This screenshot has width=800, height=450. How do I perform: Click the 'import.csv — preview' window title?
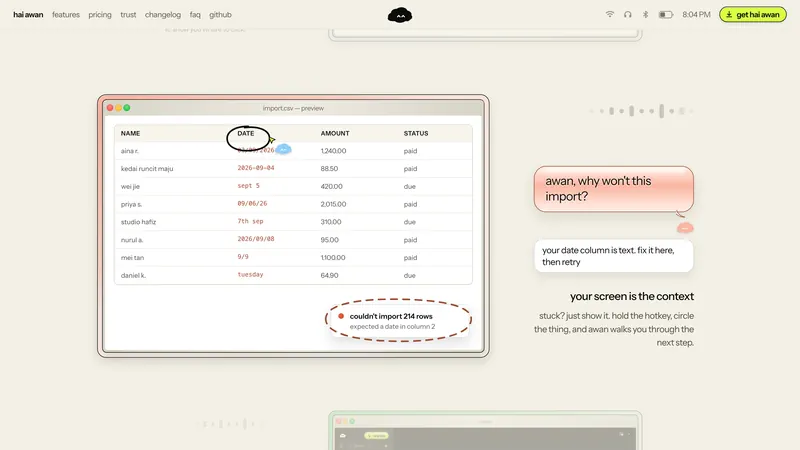[293, 108]
